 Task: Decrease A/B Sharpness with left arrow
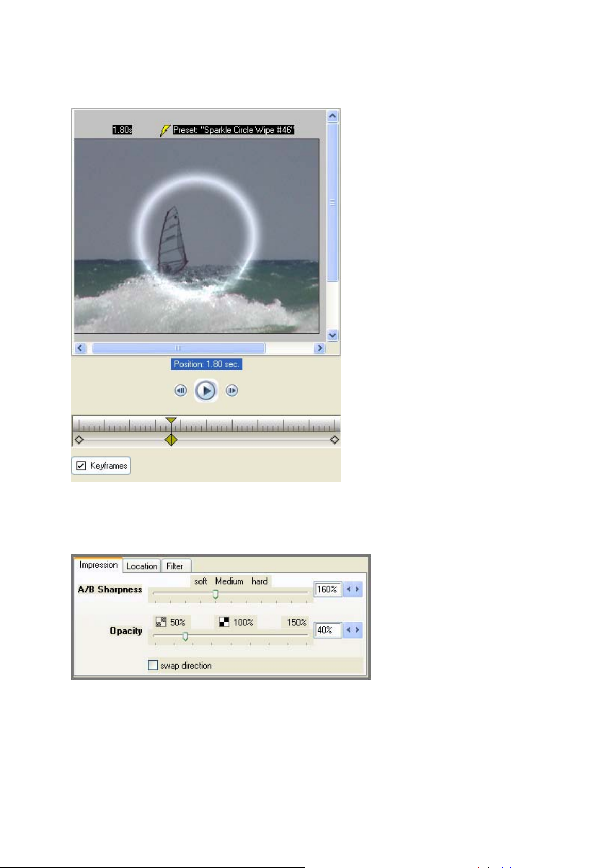349,589
